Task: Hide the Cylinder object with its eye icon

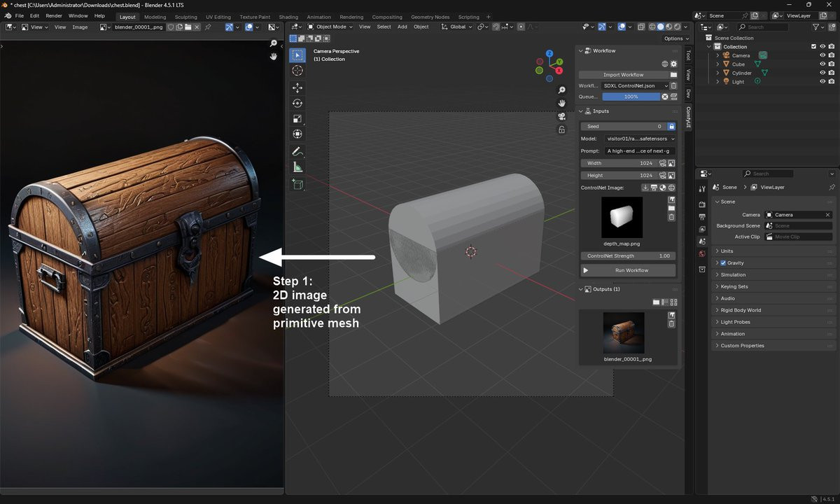Action: [x=822, y=73]
